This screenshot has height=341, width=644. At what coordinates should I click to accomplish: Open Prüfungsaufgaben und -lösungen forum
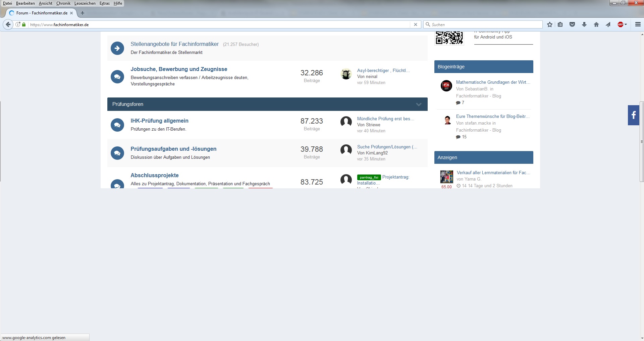[x=173, y=149]
